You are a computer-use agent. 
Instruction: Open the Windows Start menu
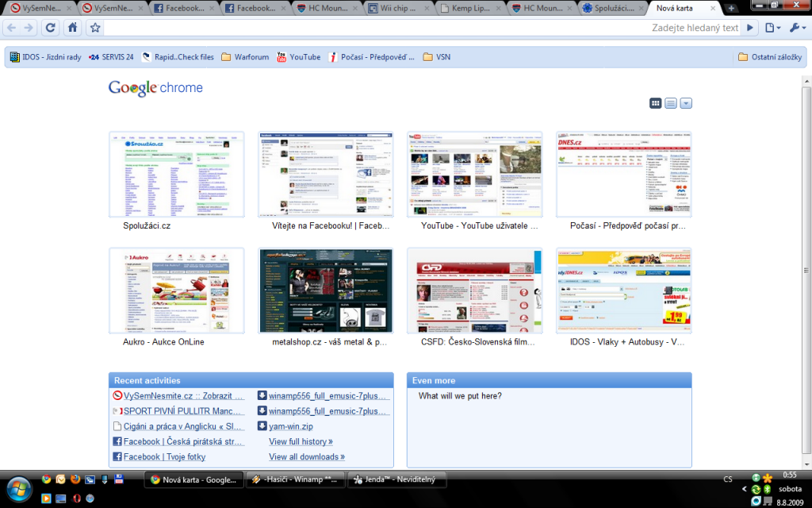[x=19, y=488]
